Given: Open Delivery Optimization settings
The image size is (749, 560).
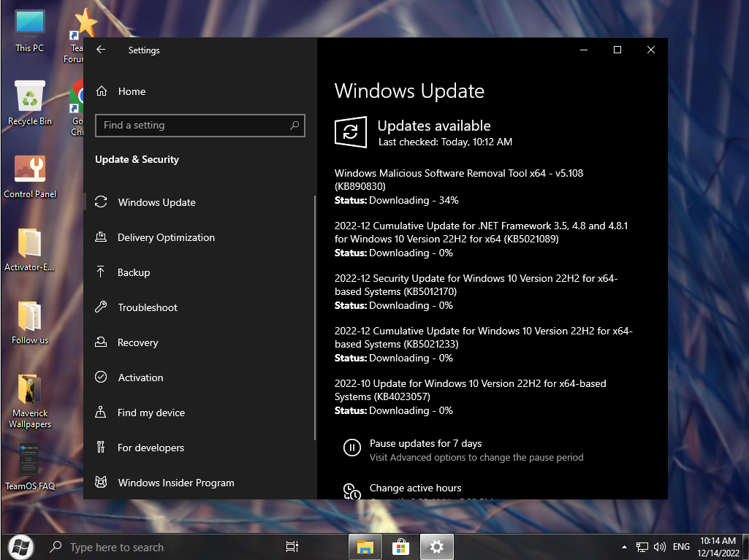Looking at the screenshot, I should 166,237.
